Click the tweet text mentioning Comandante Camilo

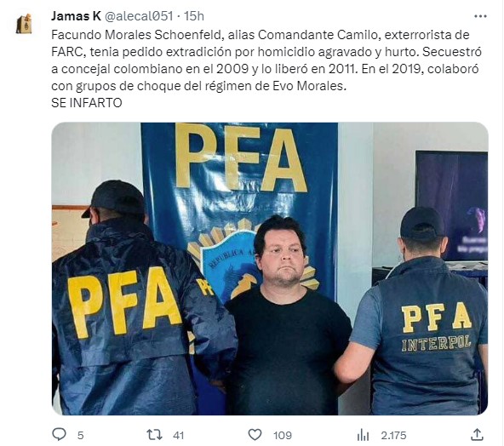[261, 35]
